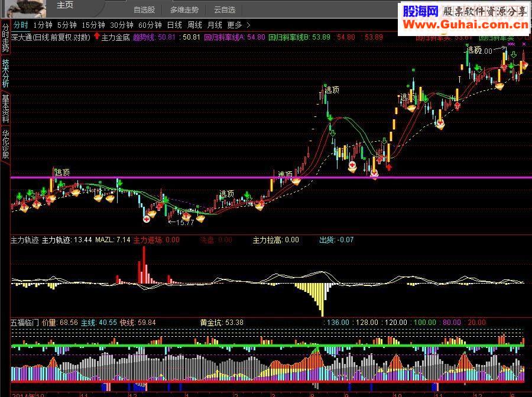Open the 自选股 watchlist tab
Image resolution: width=532 pixels, height=397 pixels.
pyautogui.click(x=144, y=10)
